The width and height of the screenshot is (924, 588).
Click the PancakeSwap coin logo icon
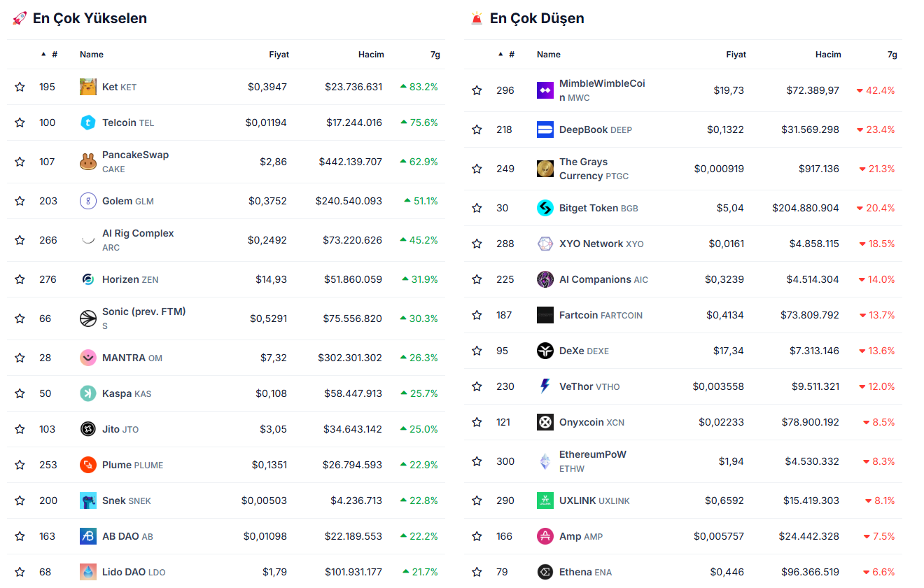tap(87, 162)
